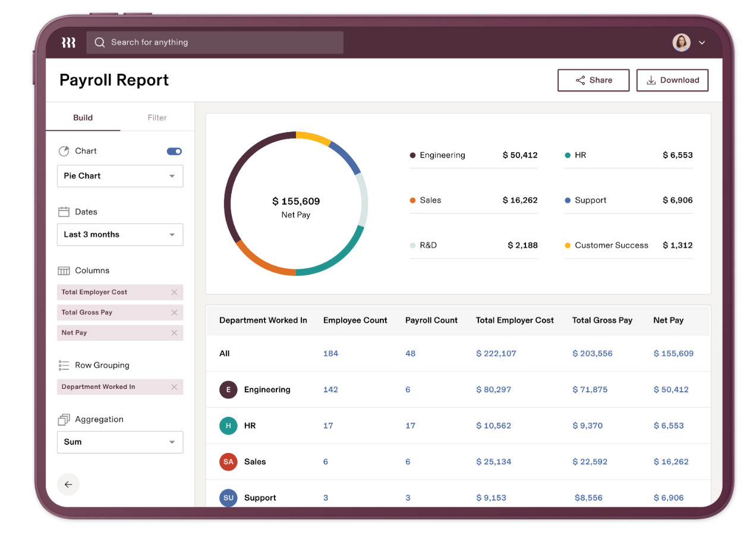Remove the Net Pay column tag
The height and width of the screenshot is (553, 756).
pyautogui.click(x=174, y=332)
